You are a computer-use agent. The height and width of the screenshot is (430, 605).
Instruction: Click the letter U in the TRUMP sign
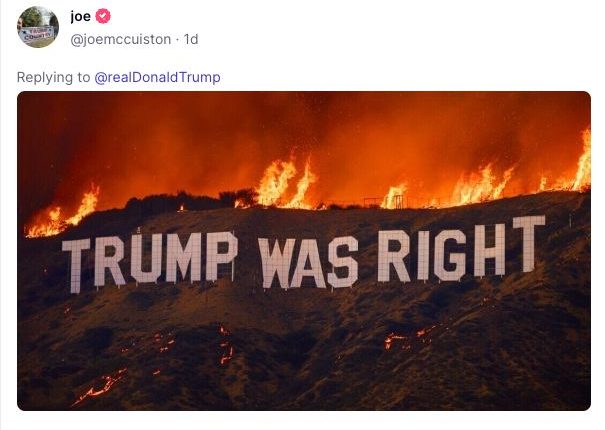click(146, 256)
